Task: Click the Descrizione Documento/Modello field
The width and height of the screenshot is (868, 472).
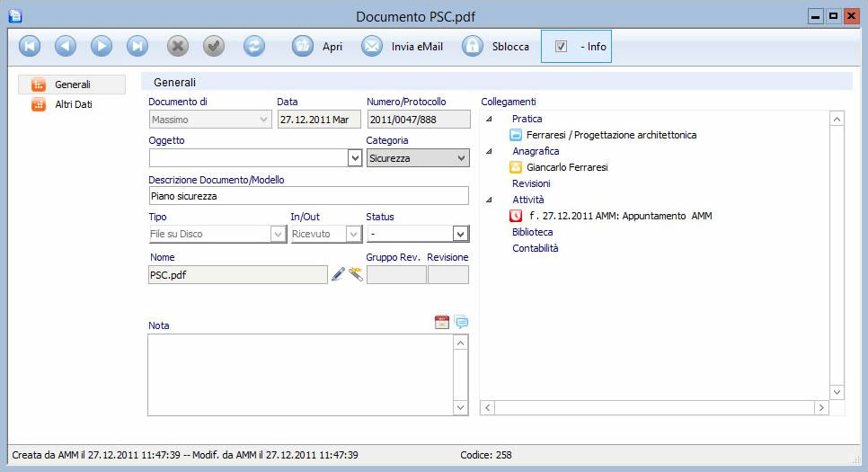Action: click(x=309, y=196)
